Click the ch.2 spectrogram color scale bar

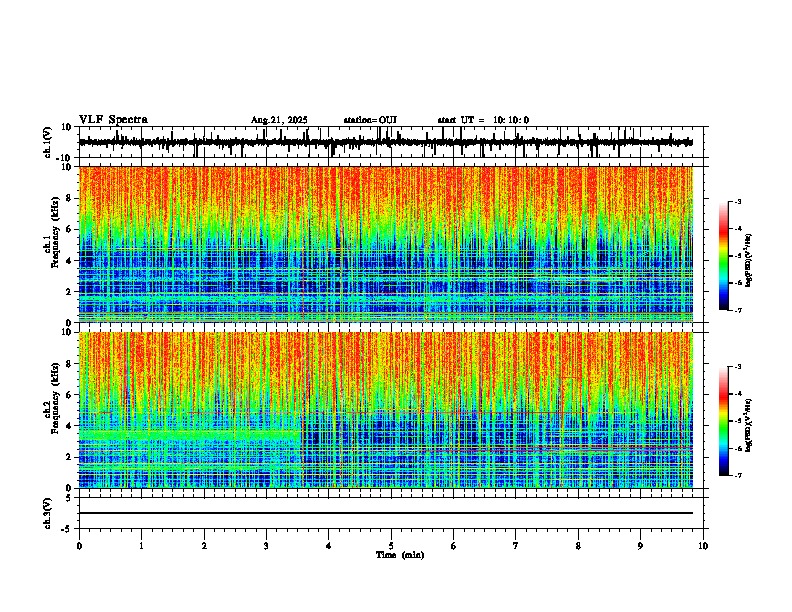click(x=724, y=421)
